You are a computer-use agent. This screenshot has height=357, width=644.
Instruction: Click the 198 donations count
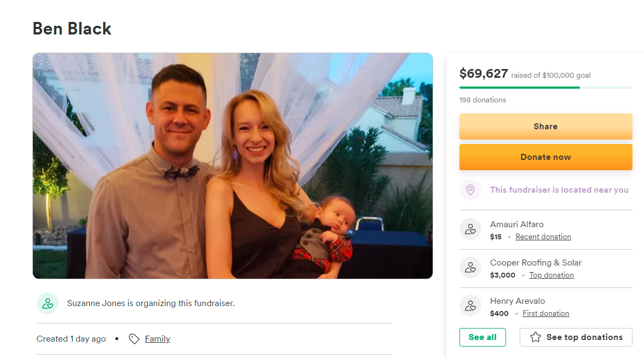coord(482,100)
